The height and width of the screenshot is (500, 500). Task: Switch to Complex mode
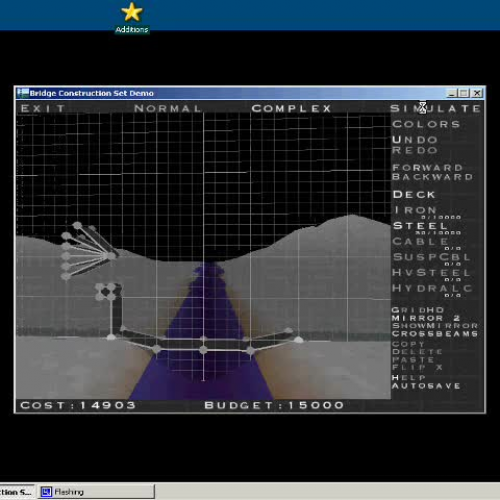click(291, 108)
